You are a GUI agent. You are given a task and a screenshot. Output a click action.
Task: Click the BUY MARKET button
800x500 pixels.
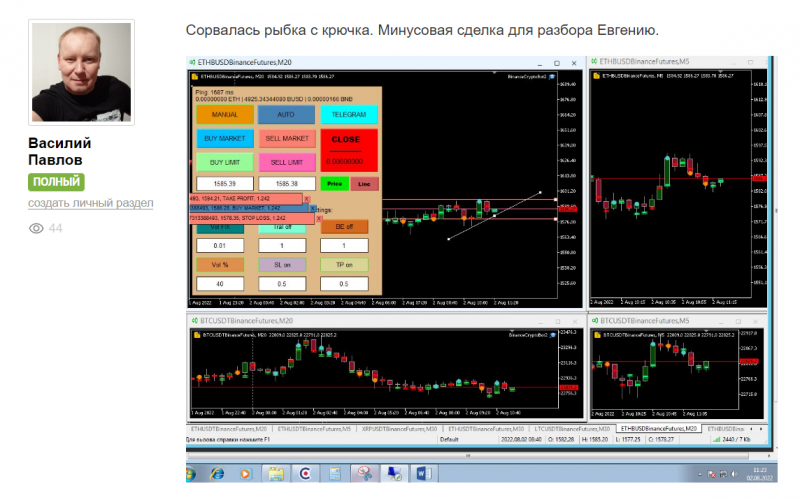[225, 138]
